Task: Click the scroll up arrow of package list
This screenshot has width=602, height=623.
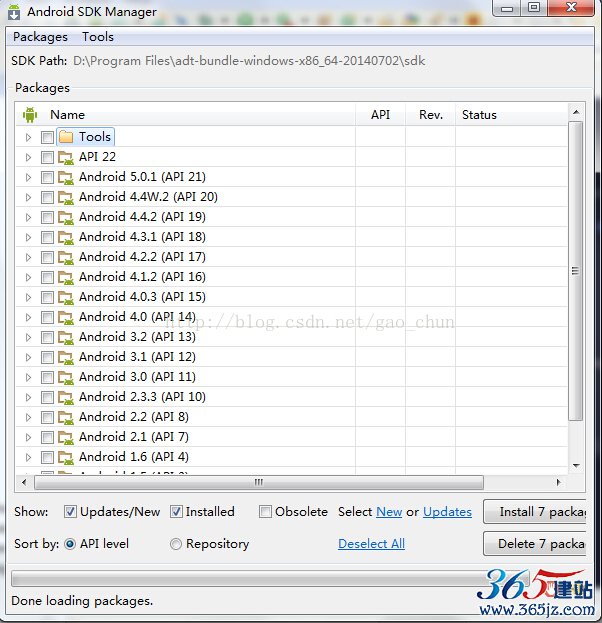Action: (576, 112)
